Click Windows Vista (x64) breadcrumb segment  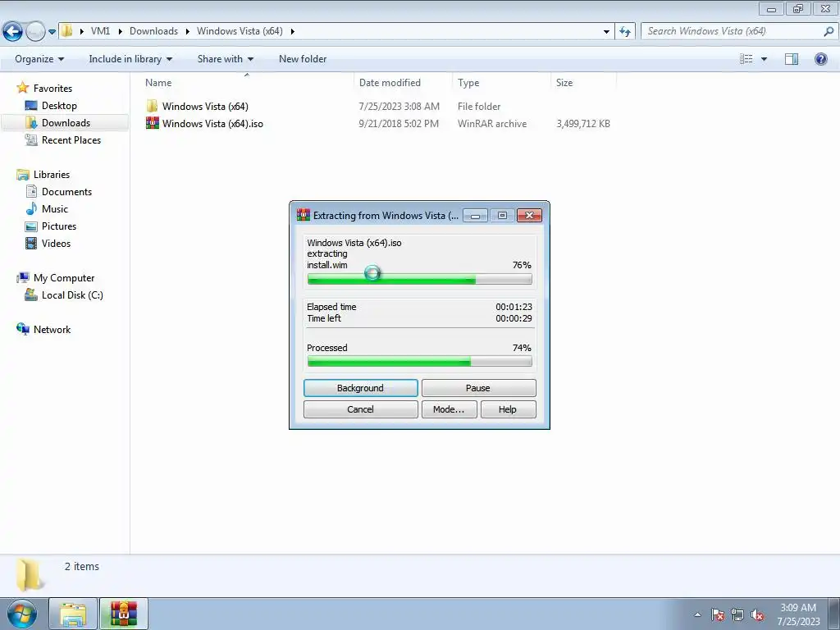pyautogui.click(x=240, y=31)
